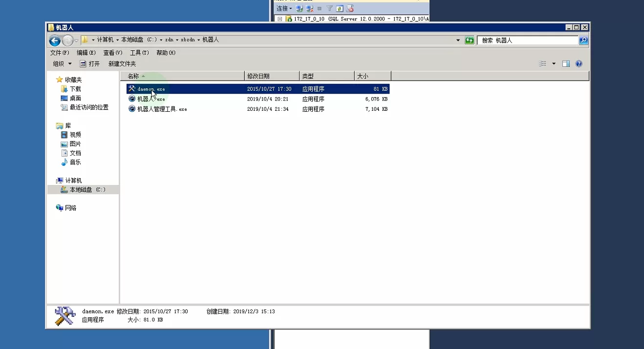Click the SSMS refresh icon
Screen dimensions: 644x349
point(340,8)
